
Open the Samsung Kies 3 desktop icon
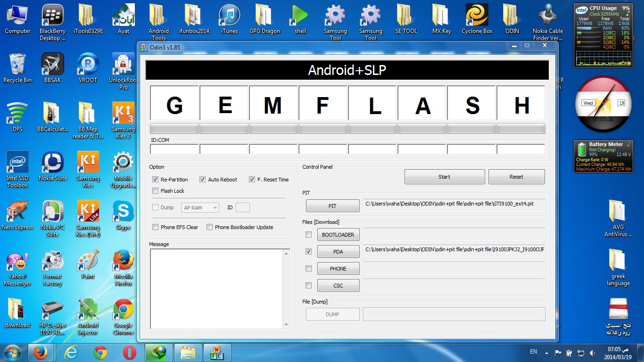click(x=123, y=121)
